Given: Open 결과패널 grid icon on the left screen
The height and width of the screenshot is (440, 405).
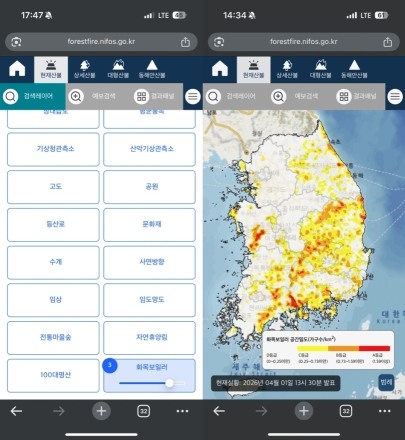Looking at the screenshot, I should coord(141,97).
